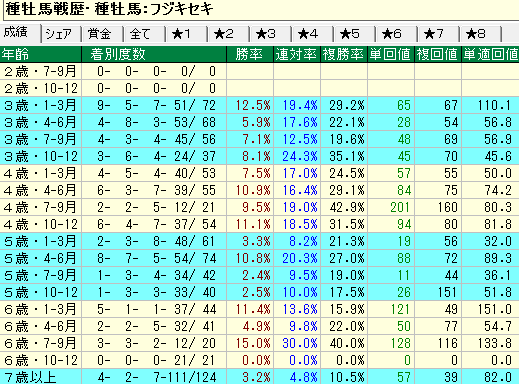This screenshot has width=519, height=384.
Task: Click the 複勝率 column header
Action: 344,54
